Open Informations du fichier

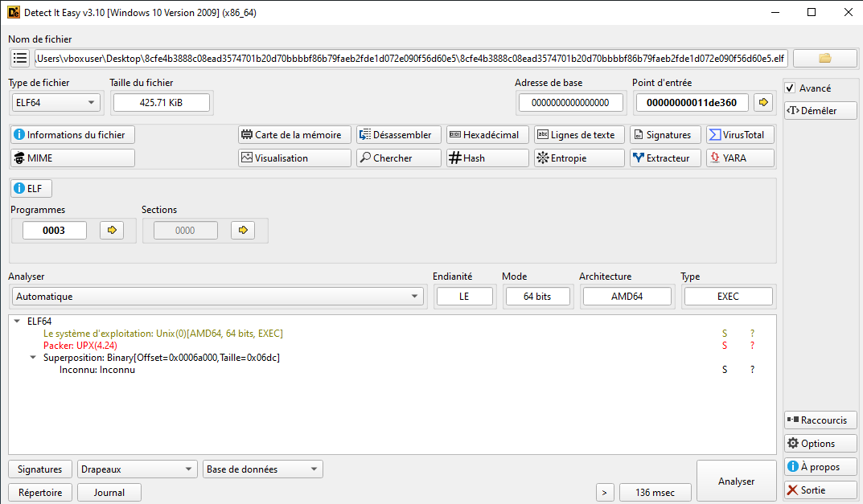pyautogui.click(x=72, y=135)
